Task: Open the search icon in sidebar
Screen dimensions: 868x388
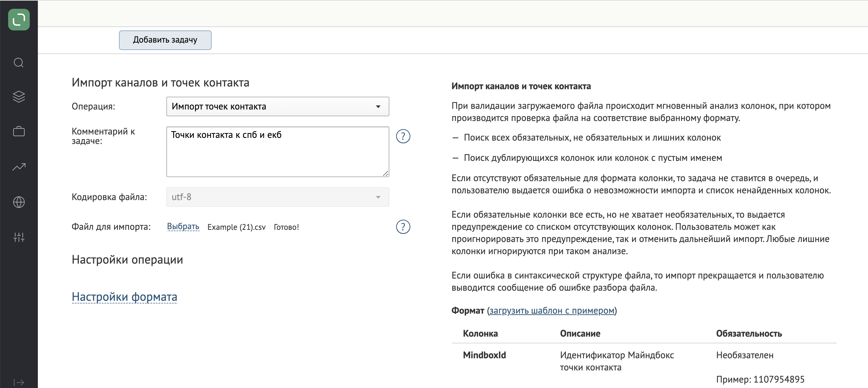Action: coord(19,63)
